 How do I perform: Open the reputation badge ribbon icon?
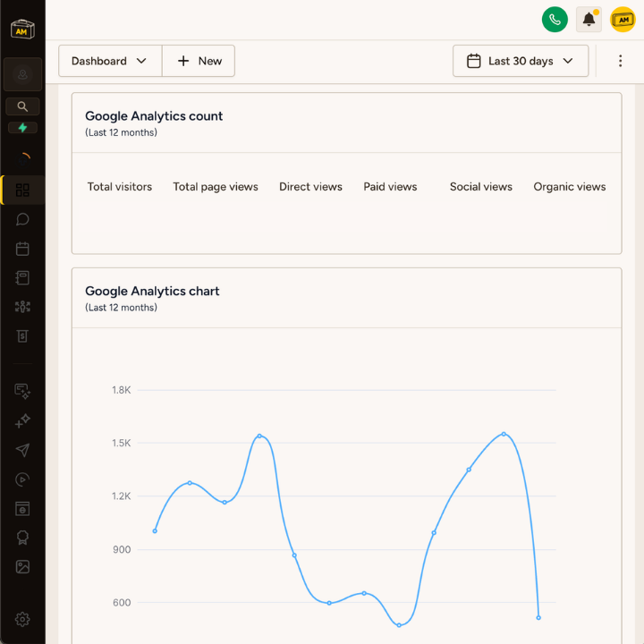[22, 538]
